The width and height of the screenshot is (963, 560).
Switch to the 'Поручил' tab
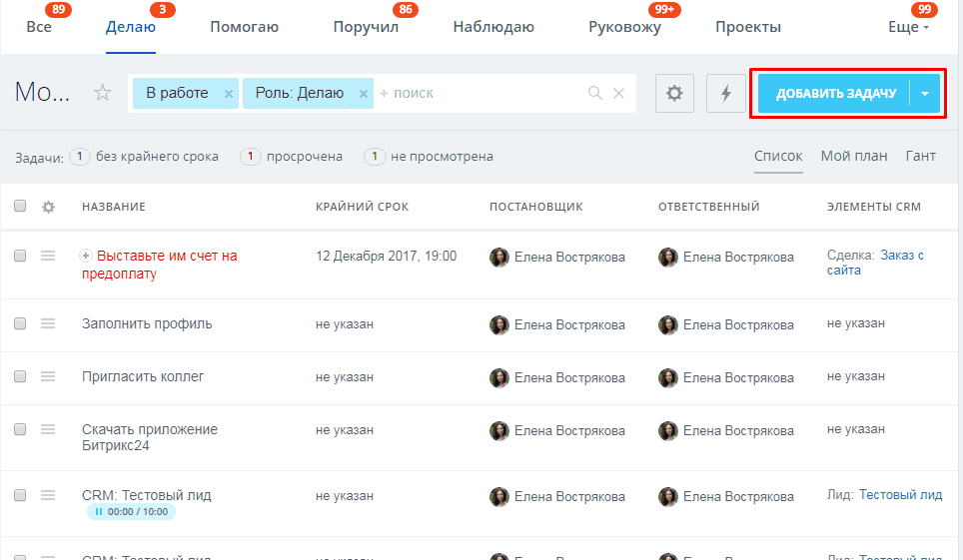point(366,28)
